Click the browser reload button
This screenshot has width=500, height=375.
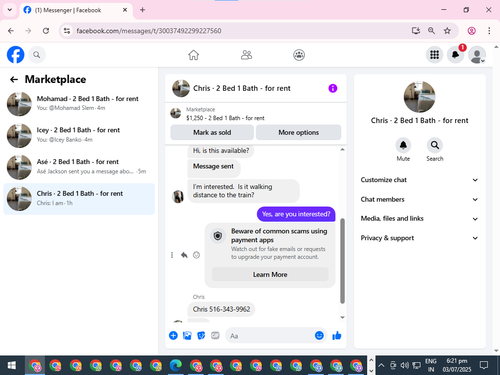pyautogui.click(x=46, y=31)
